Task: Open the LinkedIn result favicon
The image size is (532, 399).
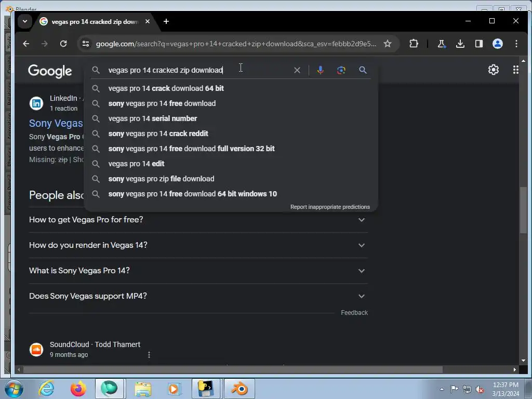Action: [36, 103]
